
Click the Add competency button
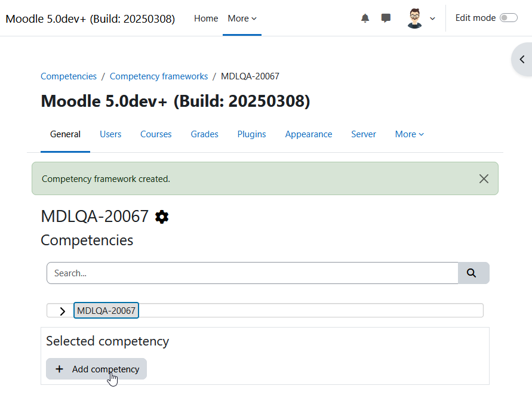96,369
